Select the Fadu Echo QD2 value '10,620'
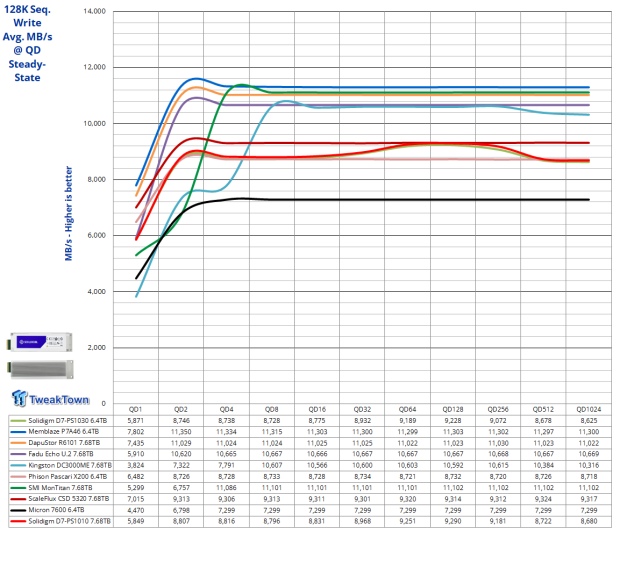The width and height of the screenshot is (620, 568). tap(181, 454)
